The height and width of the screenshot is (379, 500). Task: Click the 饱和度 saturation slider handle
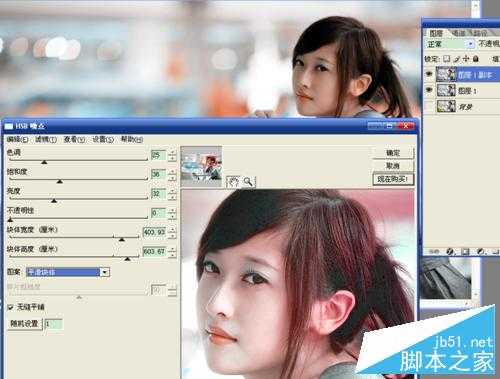[x=60, y=181]
